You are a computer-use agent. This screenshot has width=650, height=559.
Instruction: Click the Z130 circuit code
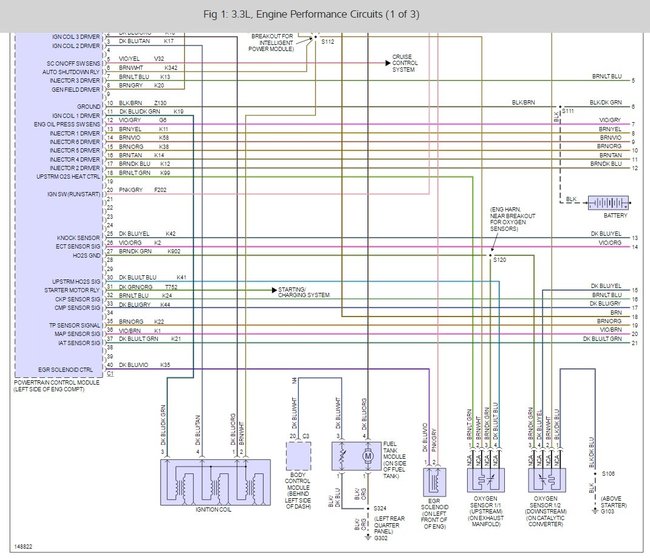pyautogui.click(x=160, y=103)
